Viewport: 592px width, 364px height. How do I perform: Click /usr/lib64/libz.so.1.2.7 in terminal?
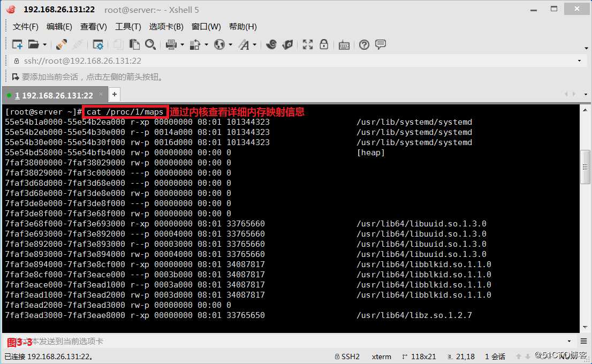point(414,315)
